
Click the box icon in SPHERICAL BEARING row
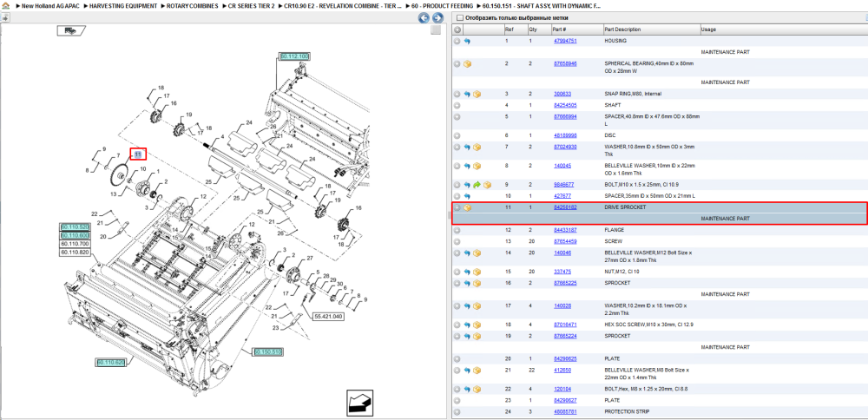(467, 64)
